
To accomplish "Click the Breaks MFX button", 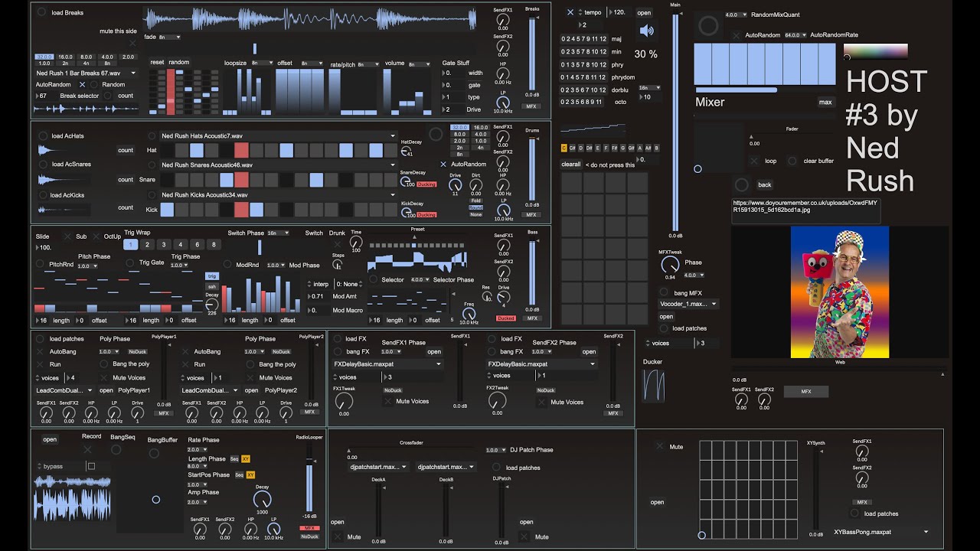I will point(532,106).
